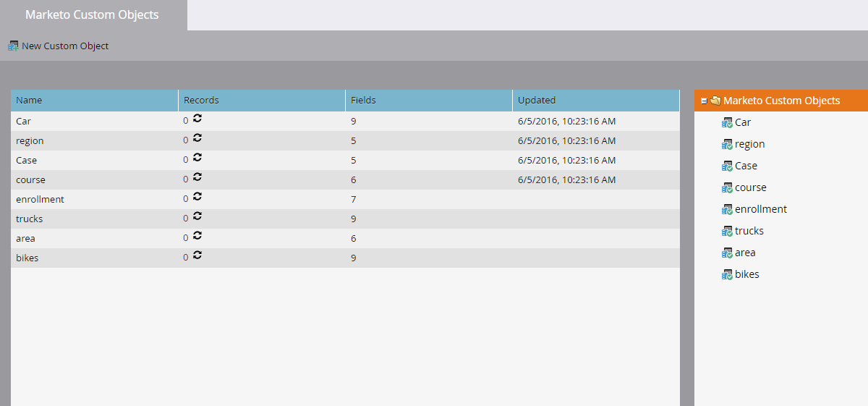Click the Updated date in course row
Image resolution: width=868 pixels, height=406 pixels.
click(x=567, y=179)
